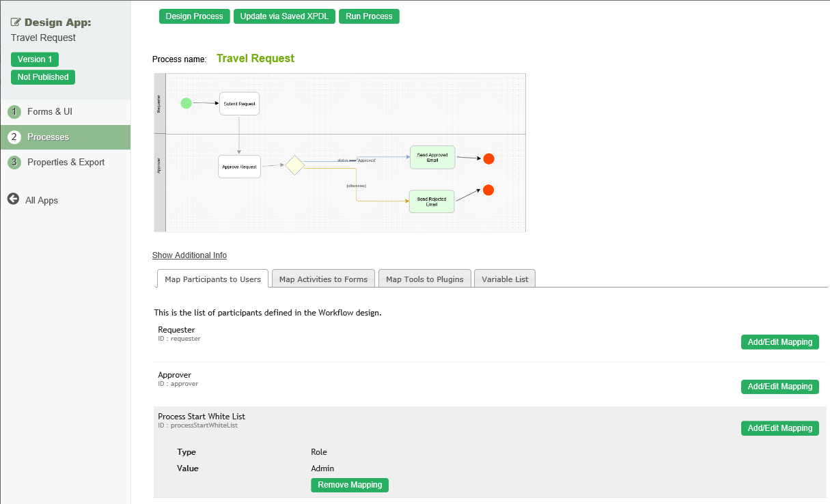Click Update via Saved XPDL button
The height and width of the screenshot is (504, 830).
285,16
